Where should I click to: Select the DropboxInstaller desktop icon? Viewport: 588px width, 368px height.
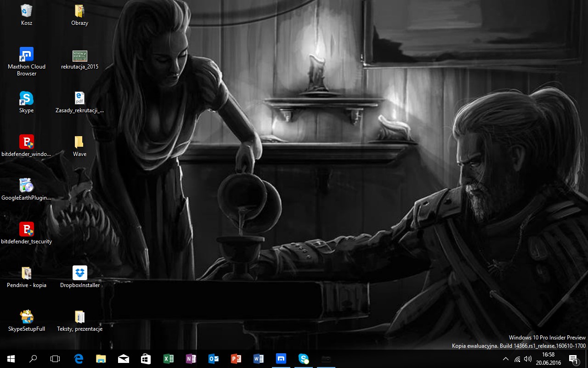(x=79, y=277)
